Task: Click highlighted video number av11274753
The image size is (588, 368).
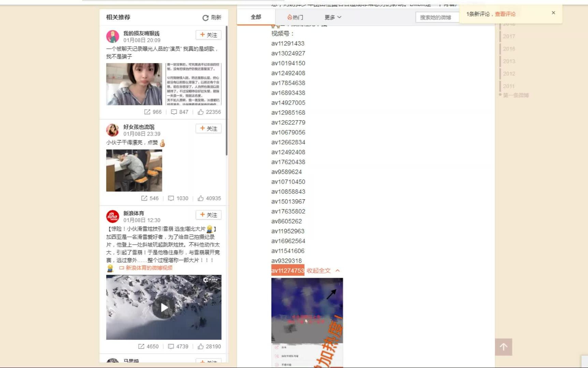Action: coord(288,271)
